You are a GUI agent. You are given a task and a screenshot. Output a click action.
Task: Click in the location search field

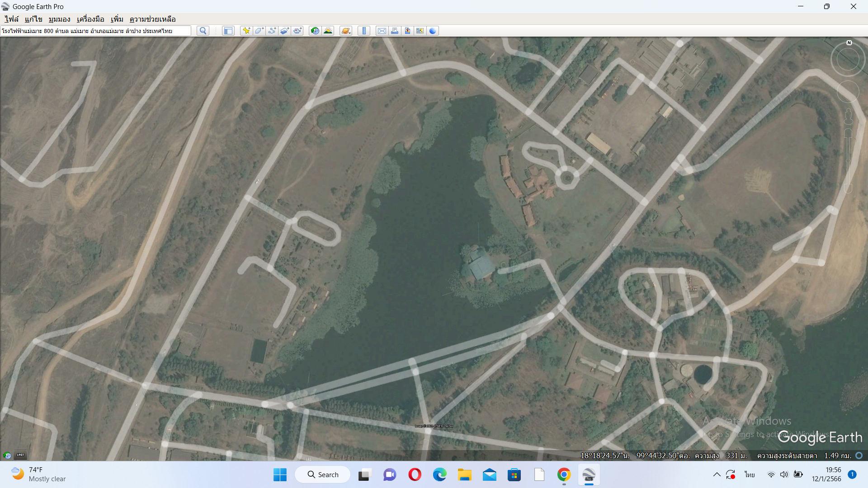95,31
